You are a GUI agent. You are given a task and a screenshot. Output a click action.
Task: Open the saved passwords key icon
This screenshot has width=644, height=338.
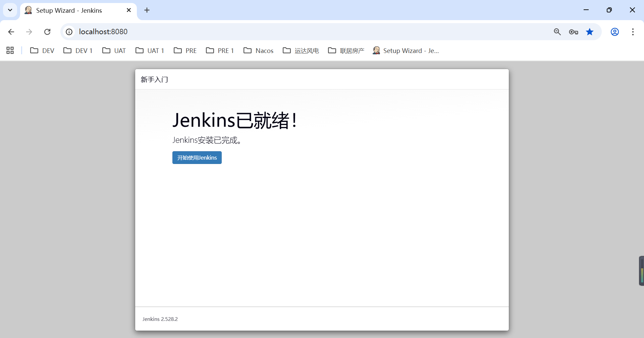(574, 32)
